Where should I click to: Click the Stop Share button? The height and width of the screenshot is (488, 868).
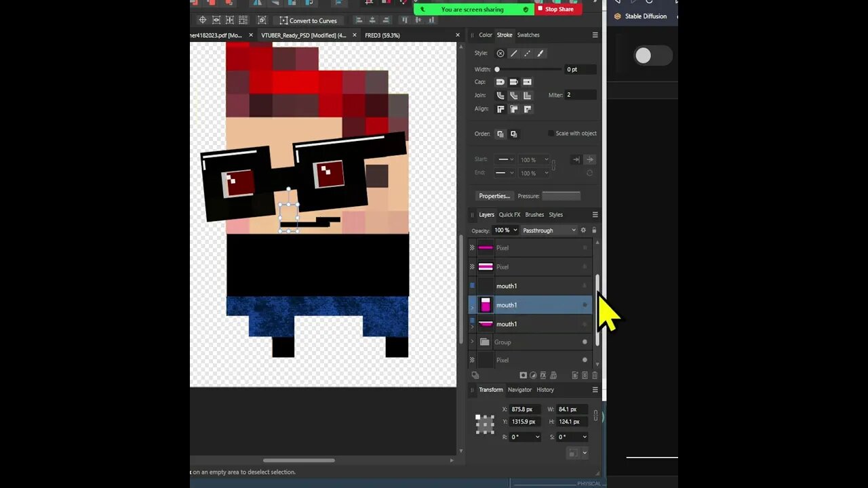558,9
